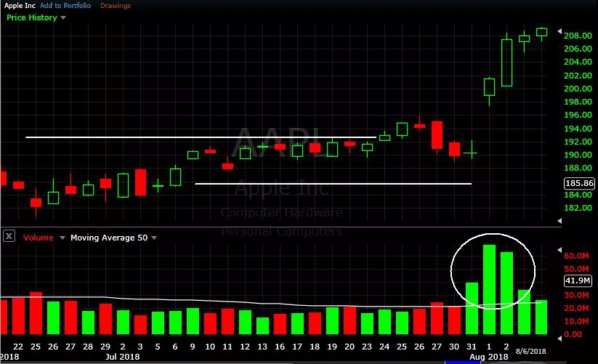Click the 208.00 price axis label
This screenshot has height=364, width=598.
click(x=578, y=36)
